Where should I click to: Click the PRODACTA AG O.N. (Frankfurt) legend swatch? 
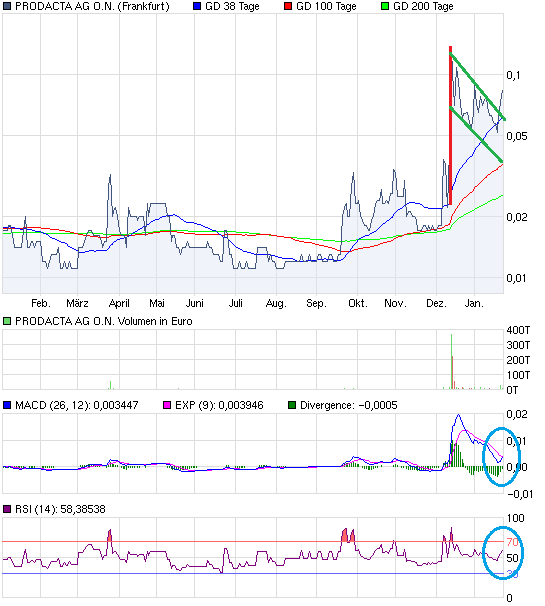pyautogui.click(x=7, y=7)
